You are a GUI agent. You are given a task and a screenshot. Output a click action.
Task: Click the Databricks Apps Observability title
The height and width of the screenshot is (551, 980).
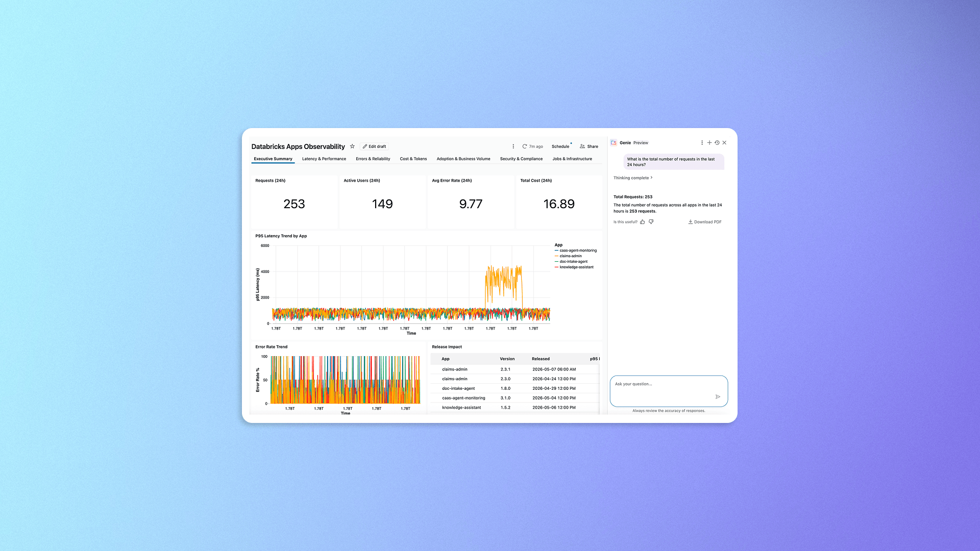click(298, 146)
